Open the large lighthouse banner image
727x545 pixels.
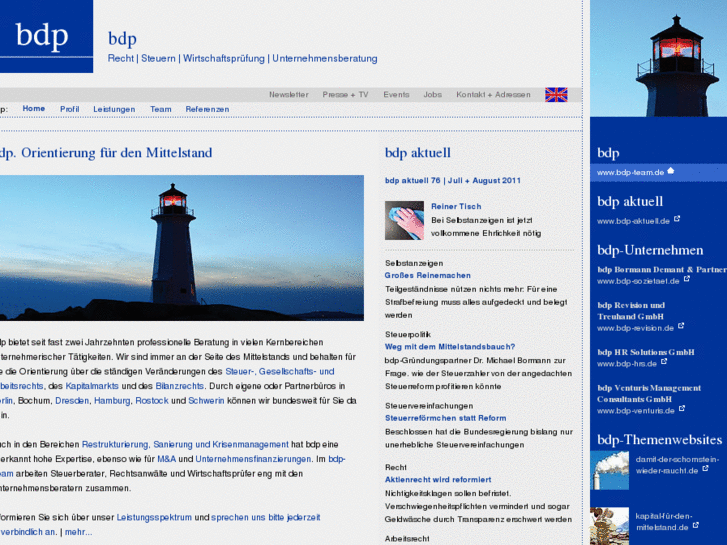pyautogui.click(x=182, y=248)
